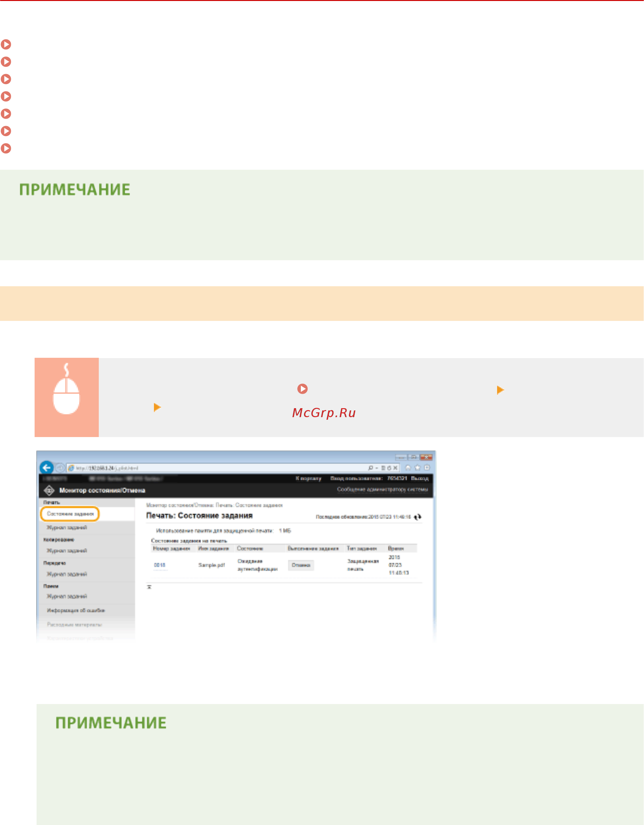Click the breadcrumb above the page heading

pyautogui.click(x=215, y=505)
